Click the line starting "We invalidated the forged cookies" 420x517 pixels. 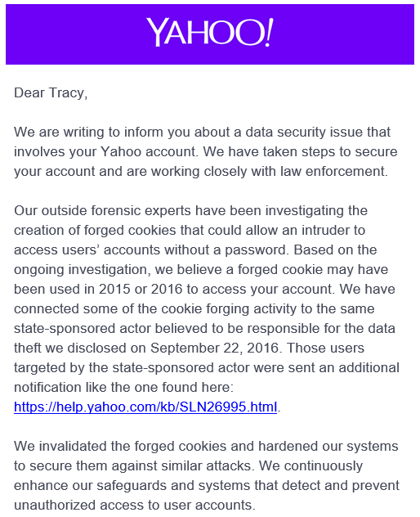pos(206,447)
